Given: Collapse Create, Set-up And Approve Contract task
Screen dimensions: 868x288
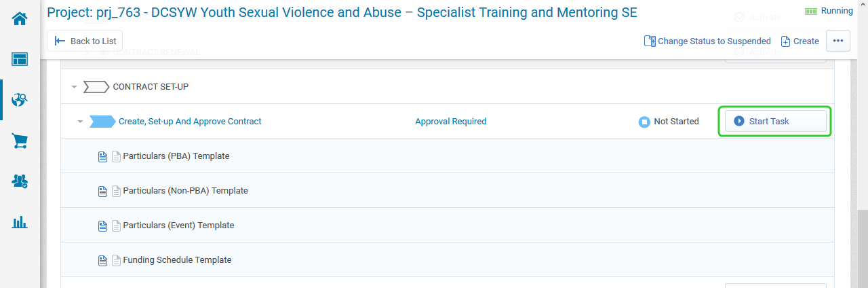Looking at the screenshot, I should pyautogui.click(x=80, y=122).
